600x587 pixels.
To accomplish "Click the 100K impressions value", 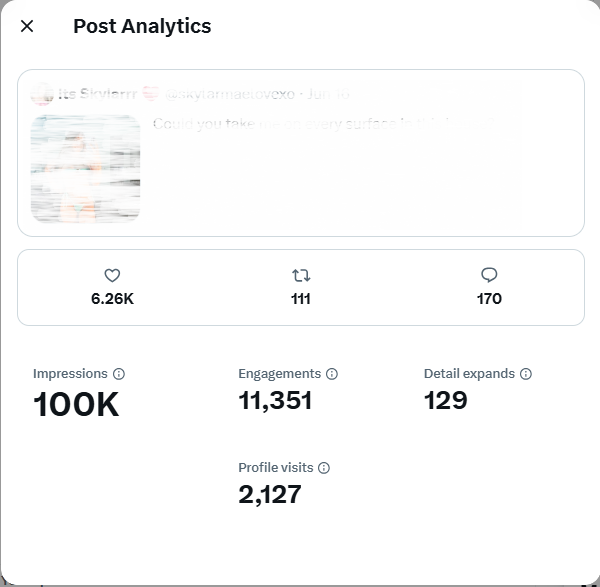I will [x=76, y=404].
